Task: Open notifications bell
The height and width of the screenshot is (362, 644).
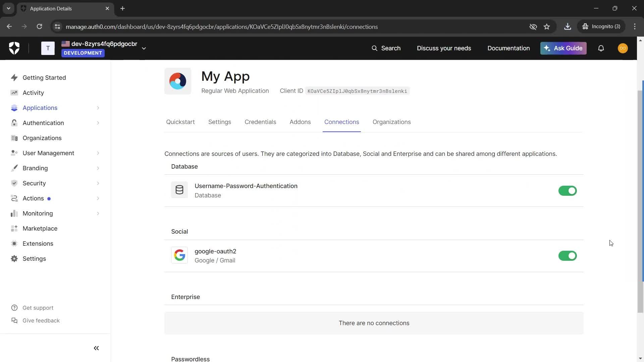Action: click(601, 48)
